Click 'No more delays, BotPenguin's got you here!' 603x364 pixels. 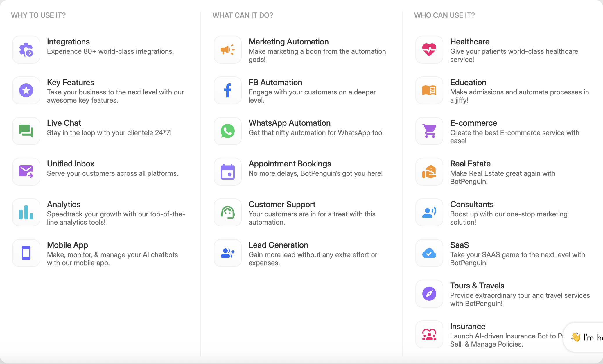click(316, 173)
